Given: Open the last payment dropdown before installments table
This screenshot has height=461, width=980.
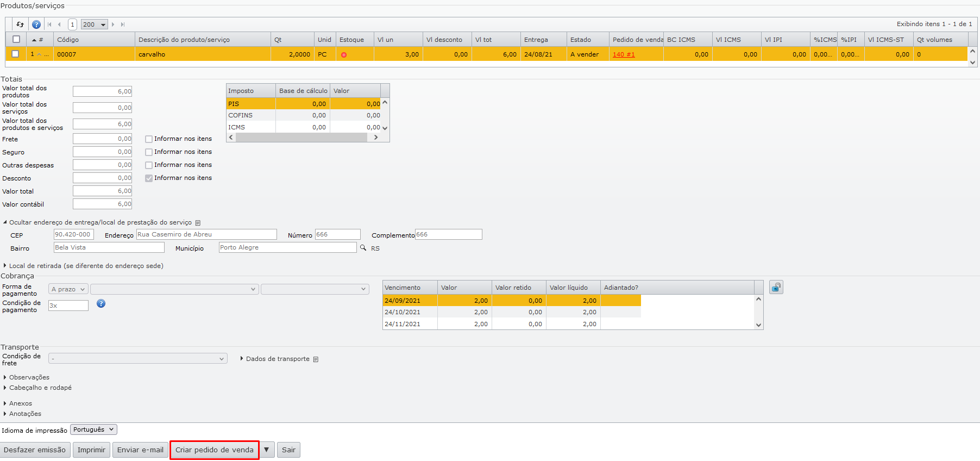Looking at the screenshot, I should coord(315,289).
